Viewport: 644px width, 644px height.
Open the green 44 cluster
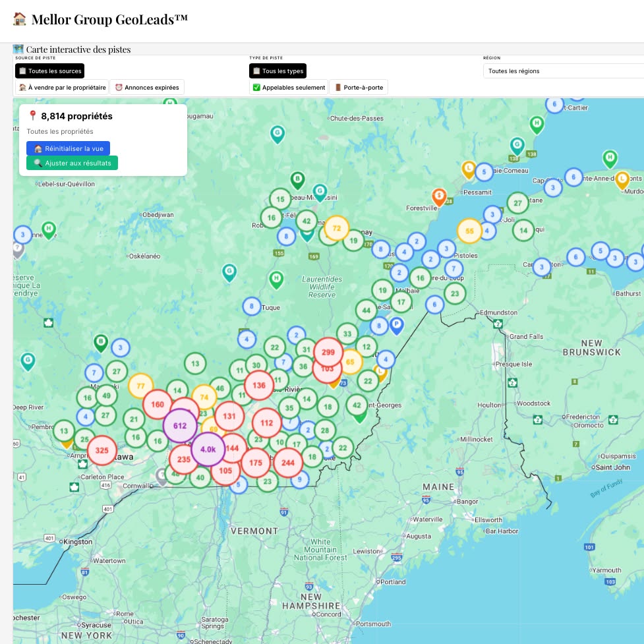click(366, 310)
